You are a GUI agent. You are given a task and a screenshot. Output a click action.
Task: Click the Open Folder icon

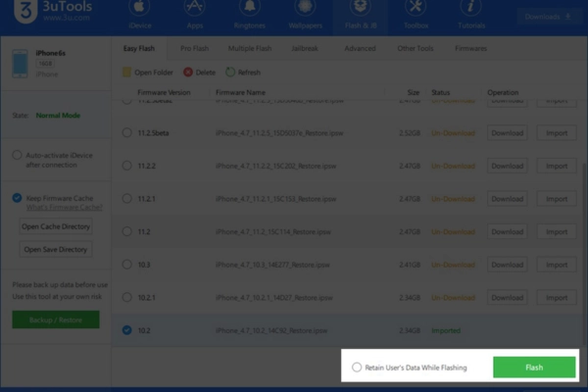click(125, 72)
